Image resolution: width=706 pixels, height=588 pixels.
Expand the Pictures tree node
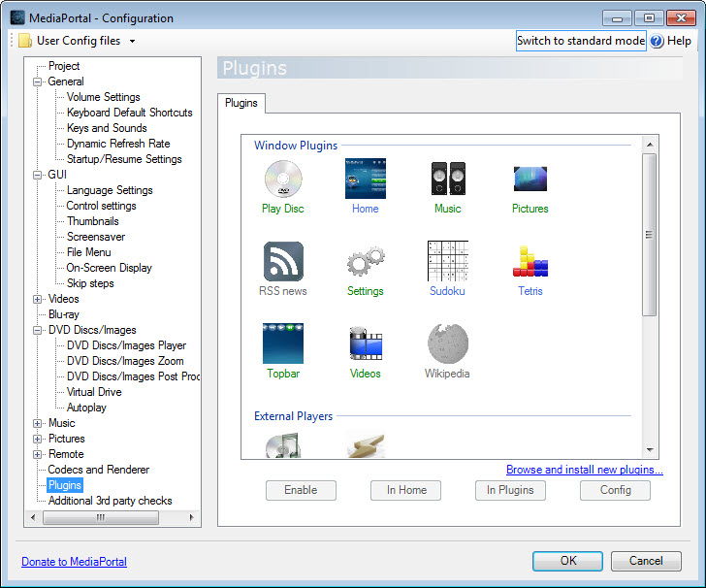[x=38, y=439]
